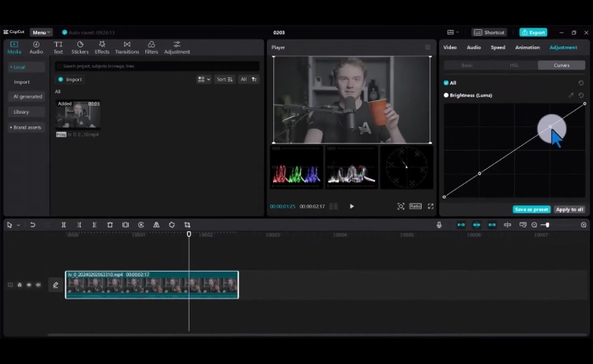Toggle the focus/snapshot frame icon in player
Screen dimensions: 593x364
[x=400, y=206]
